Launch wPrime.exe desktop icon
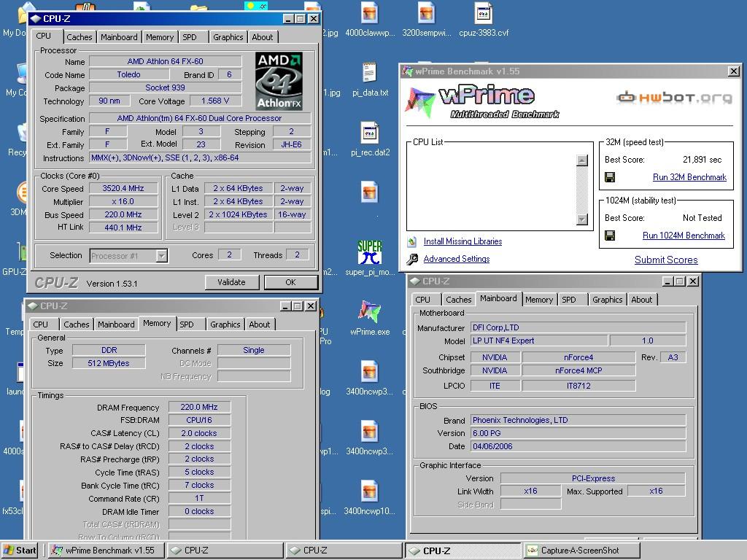The height and width of the screenshot is (560, 747). pos(369,312)
